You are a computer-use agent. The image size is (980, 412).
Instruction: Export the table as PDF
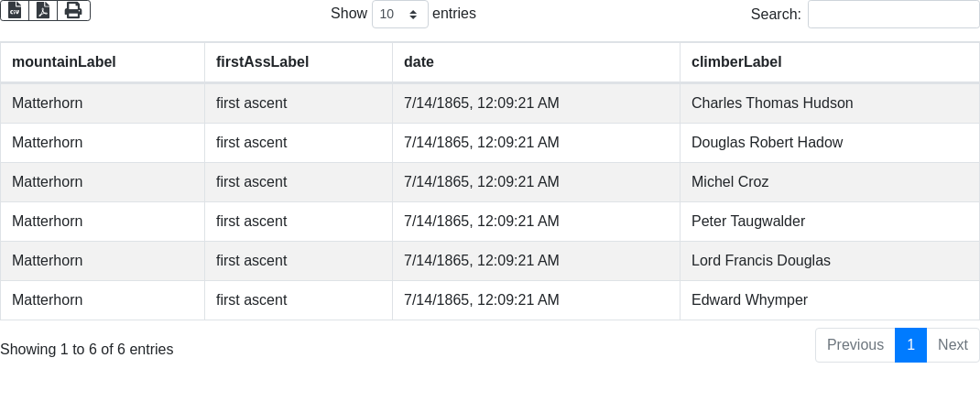coord(43,10)
